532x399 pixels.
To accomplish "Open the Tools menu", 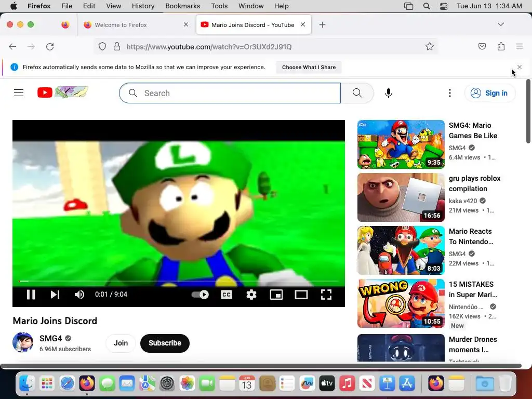I will pos(219,6).
